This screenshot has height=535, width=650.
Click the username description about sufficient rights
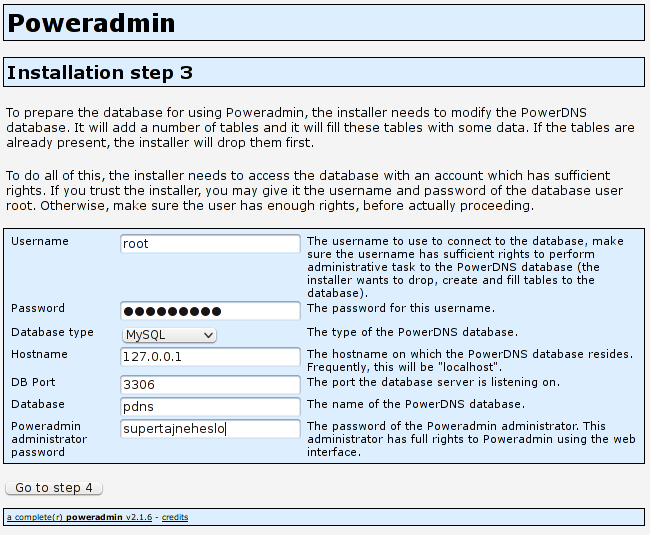click(465, 267)
